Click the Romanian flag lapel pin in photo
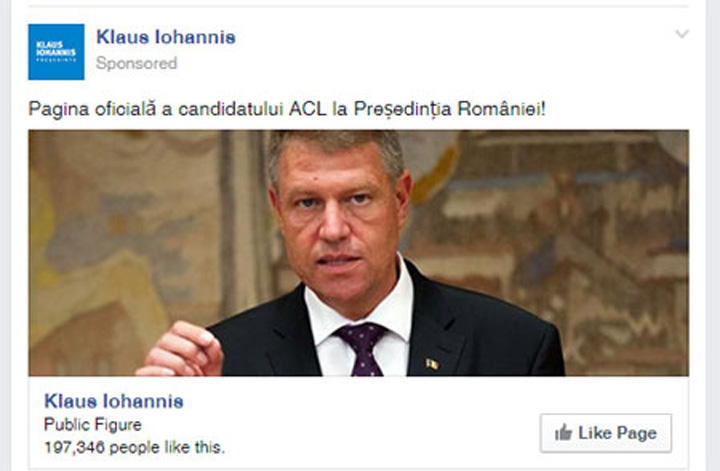 pyautogui.click(x=431, y=364)
